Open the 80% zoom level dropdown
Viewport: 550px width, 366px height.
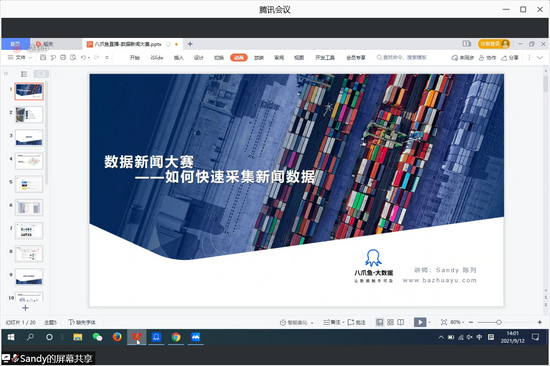[x=457, y=322]
